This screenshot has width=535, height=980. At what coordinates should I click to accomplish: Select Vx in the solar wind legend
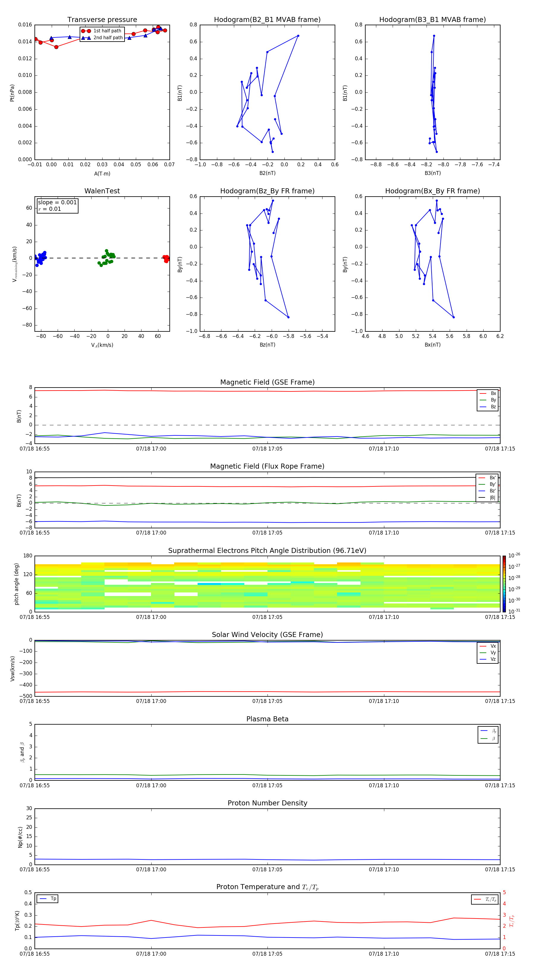click(488, 646)
